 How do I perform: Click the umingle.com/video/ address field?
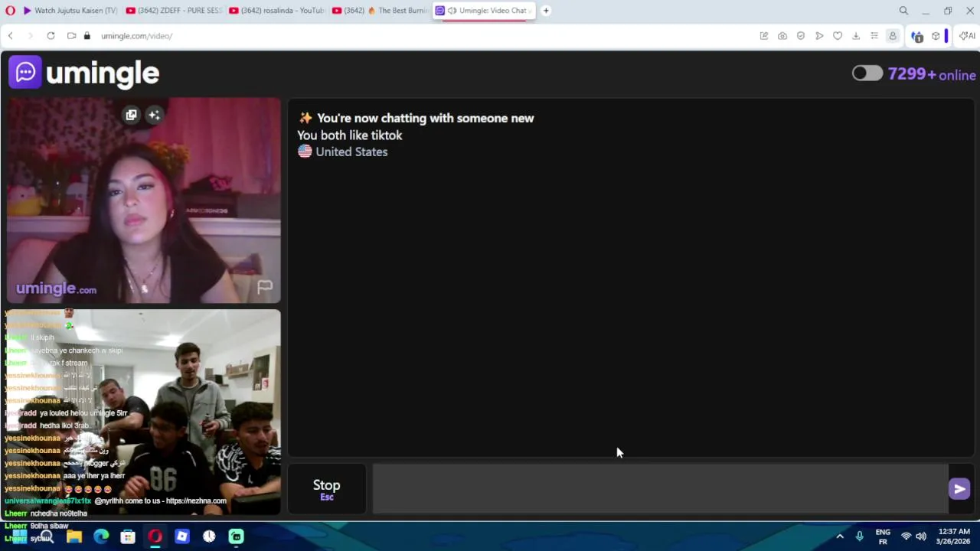click(x=136, y=36)
